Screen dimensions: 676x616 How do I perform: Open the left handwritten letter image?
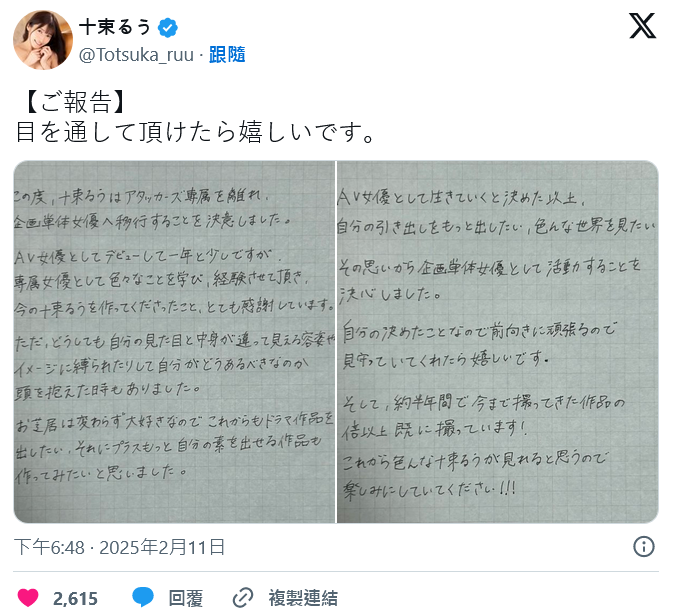tap(175, 342)
